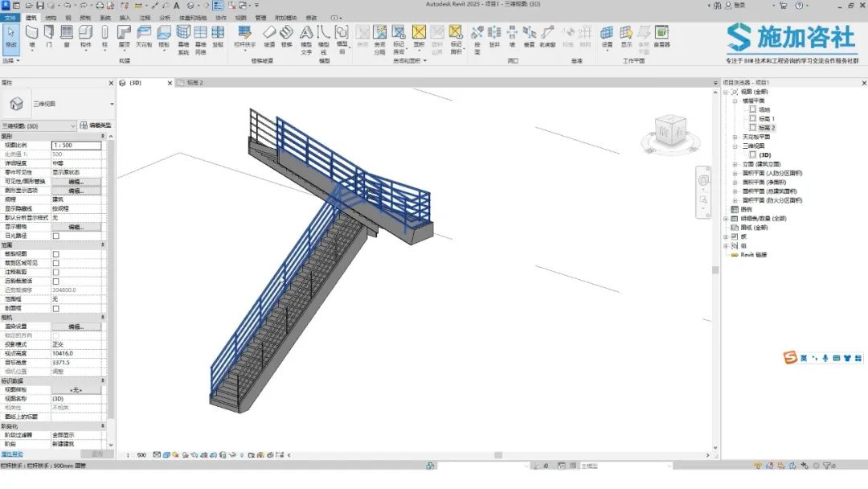This screenshot has width=868, height=489.
Task: Choose the Mullion (竖梃) tool
Action: tap(218, 36)
